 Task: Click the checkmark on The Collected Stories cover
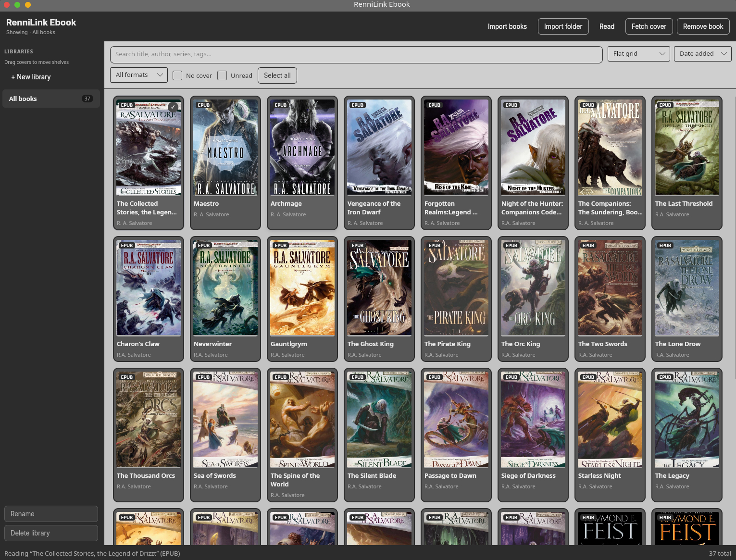[173, 107]
